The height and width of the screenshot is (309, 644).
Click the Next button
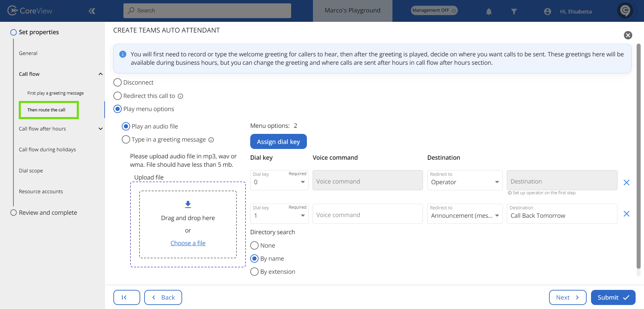pos(568,297)
